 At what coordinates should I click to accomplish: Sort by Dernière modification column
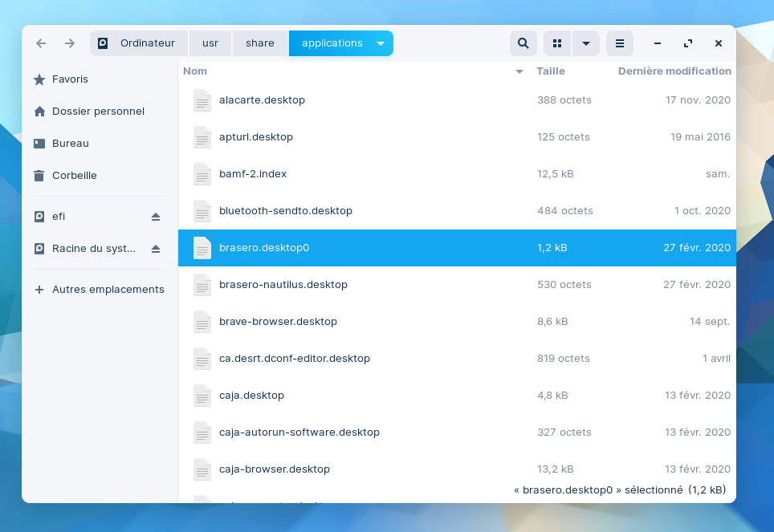point(674,71)
